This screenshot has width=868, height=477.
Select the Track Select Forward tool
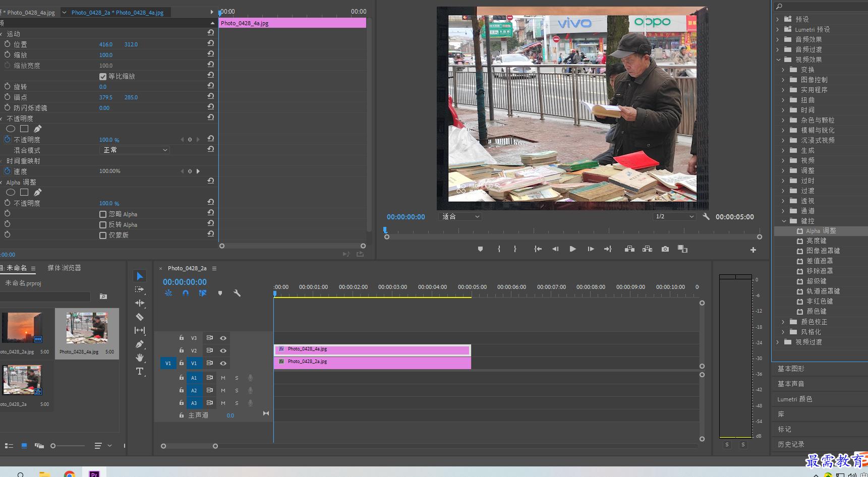coord(140,289)
